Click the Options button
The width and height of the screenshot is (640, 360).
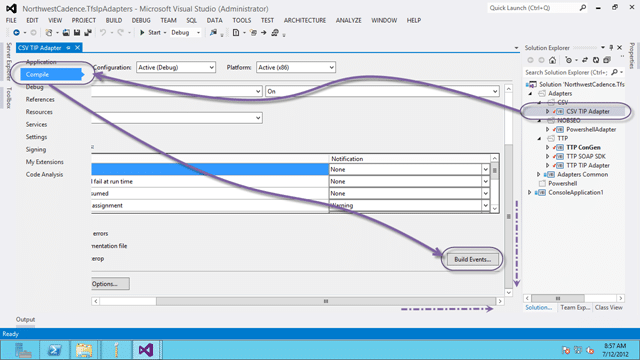pyautogui.click(x=110, y=284)
